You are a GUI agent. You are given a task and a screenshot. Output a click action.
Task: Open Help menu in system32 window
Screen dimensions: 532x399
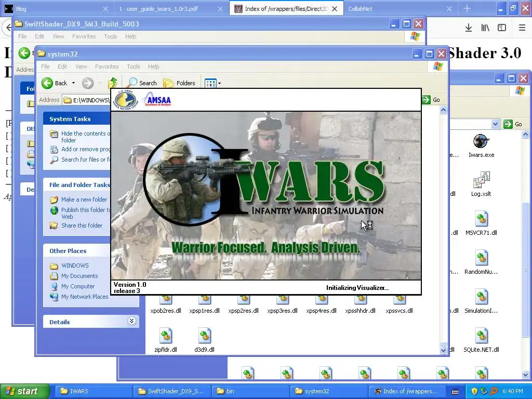pos(153,66)
